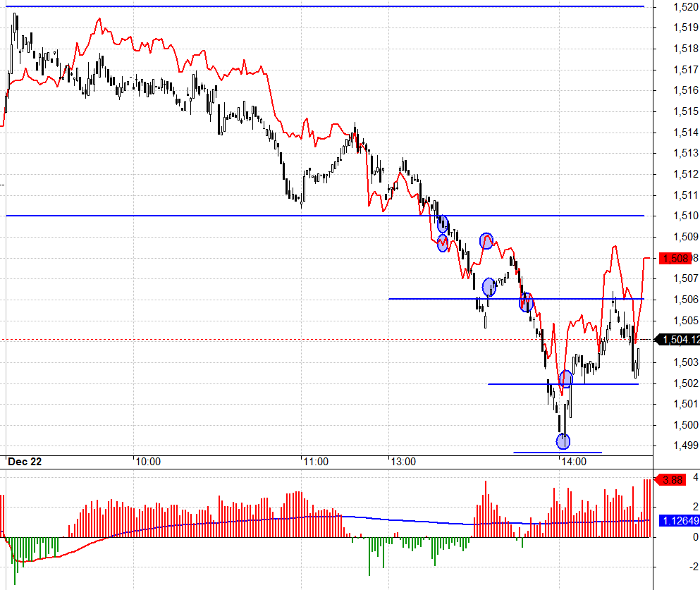Click the black 1,504.12 current price label
The height and width of the screenshot is (590, 700).
pos(678,340)
